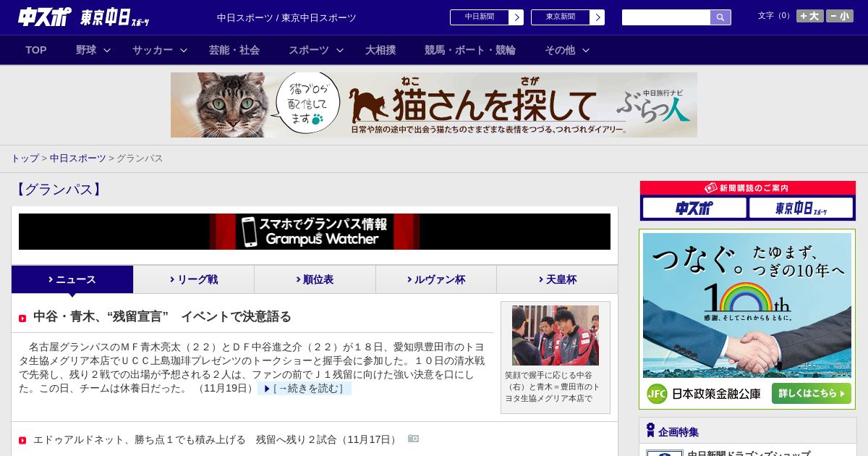
Task: Open 中スポ newspaper subscription button
Action: [694, 208]
